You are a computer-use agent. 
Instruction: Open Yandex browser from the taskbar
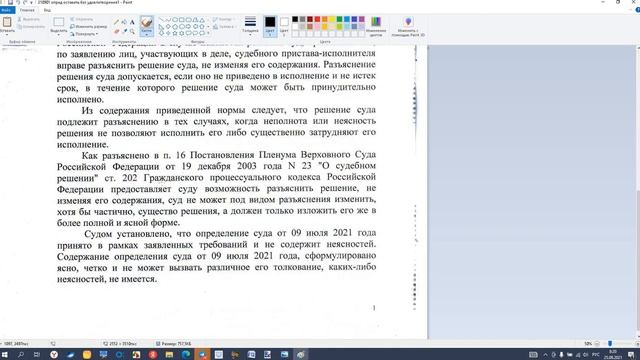tap(54, 354)
